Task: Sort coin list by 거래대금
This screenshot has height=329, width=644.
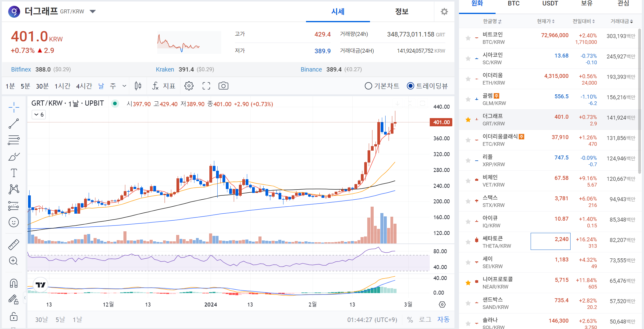Action: [x=621, y=21]
